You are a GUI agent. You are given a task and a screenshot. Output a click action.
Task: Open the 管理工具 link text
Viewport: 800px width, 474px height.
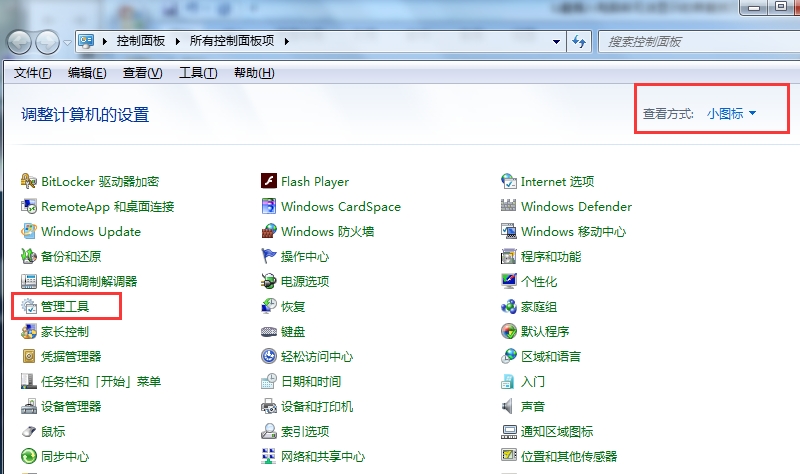coord(65,307)
